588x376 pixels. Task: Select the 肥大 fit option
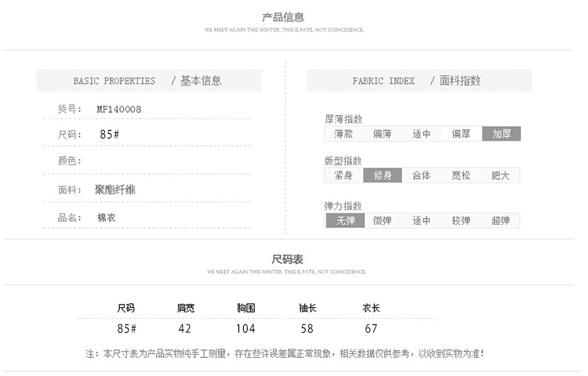[x=500, y=175]
